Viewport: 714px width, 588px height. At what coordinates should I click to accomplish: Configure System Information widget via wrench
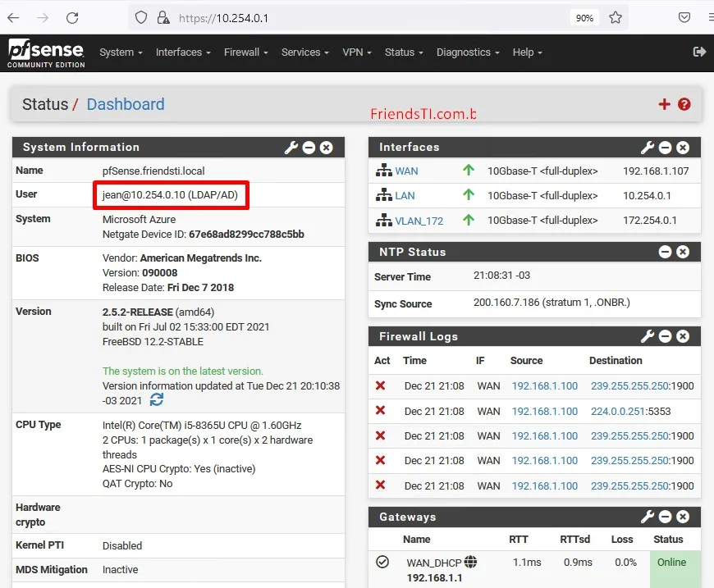(291, 148)
